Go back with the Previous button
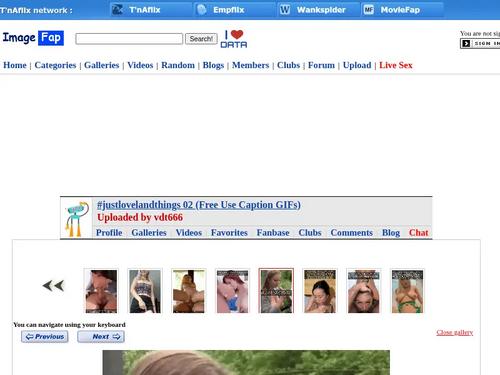This screenshot has width=500, height=375. (45, 337)
